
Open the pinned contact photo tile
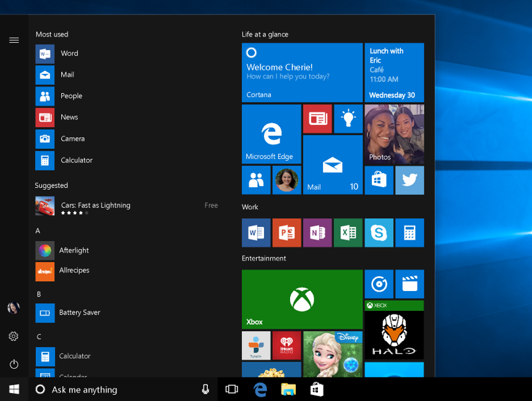point(287,180)
